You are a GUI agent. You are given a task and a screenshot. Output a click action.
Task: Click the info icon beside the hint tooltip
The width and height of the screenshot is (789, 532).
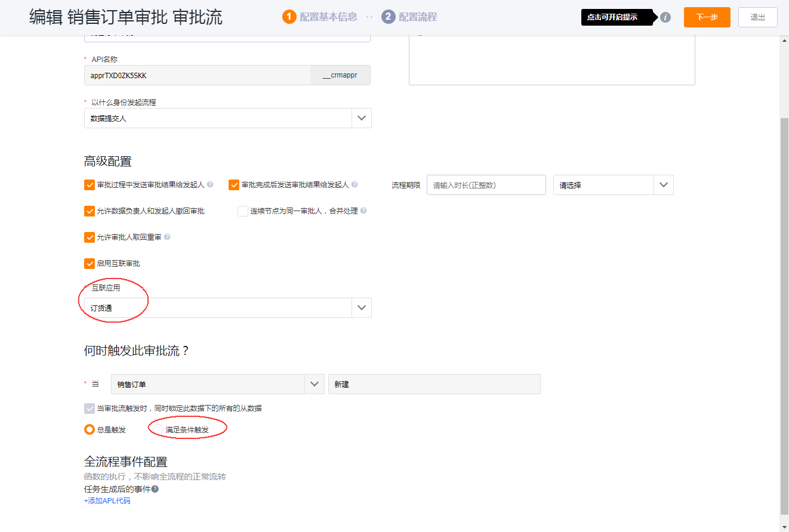[665, 17]
